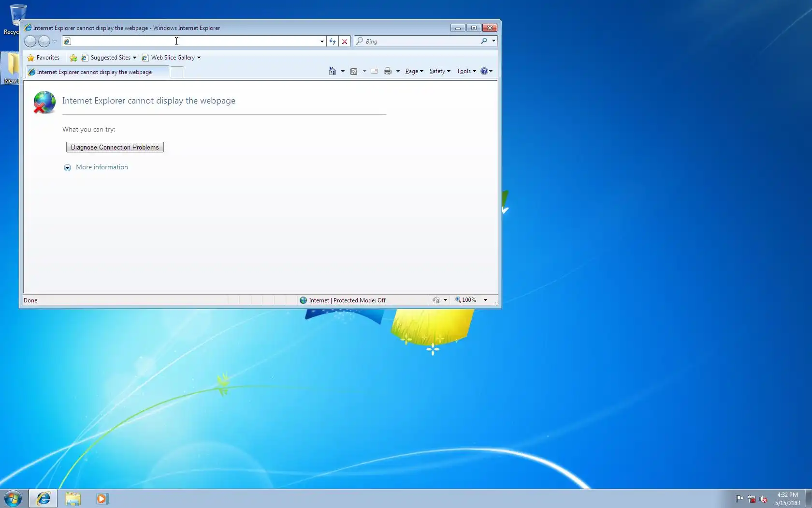Expand the Print options dropdown arrow
The image size is (812, 508).
398,71
